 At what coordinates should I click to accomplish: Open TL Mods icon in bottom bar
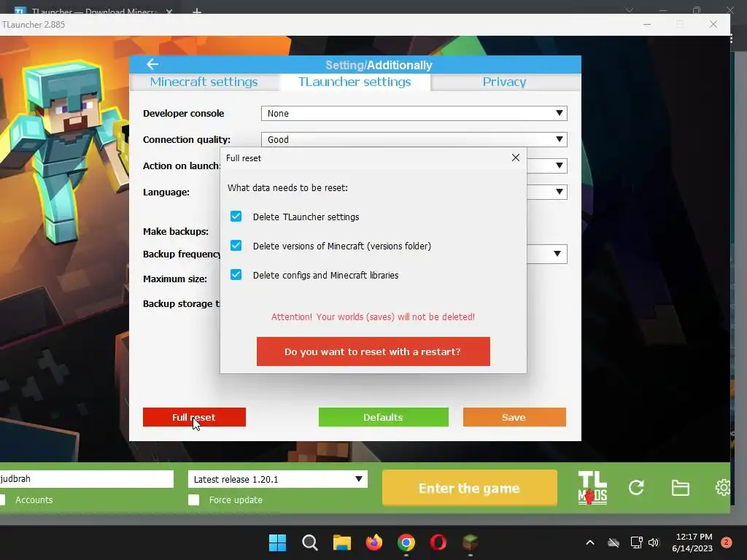click(x=592, y=488)
